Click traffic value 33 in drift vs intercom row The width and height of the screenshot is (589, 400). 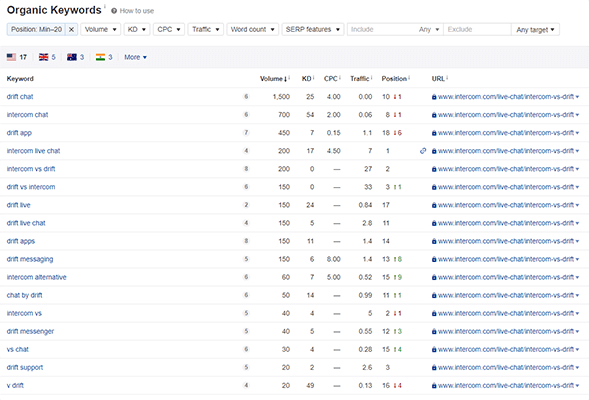pos(368,187)
